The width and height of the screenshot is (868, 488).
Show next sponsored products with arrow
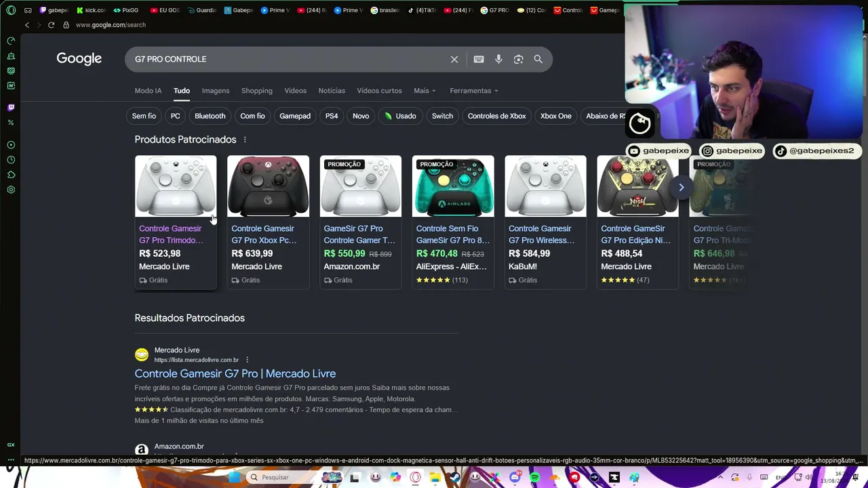(x=681, y=187)
